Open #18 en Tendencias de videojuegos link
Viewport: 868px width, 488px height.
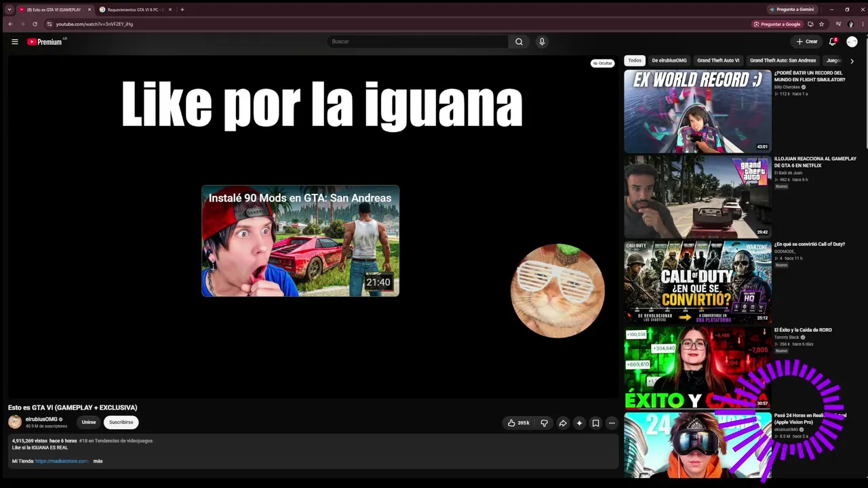[x=116, y=441]
